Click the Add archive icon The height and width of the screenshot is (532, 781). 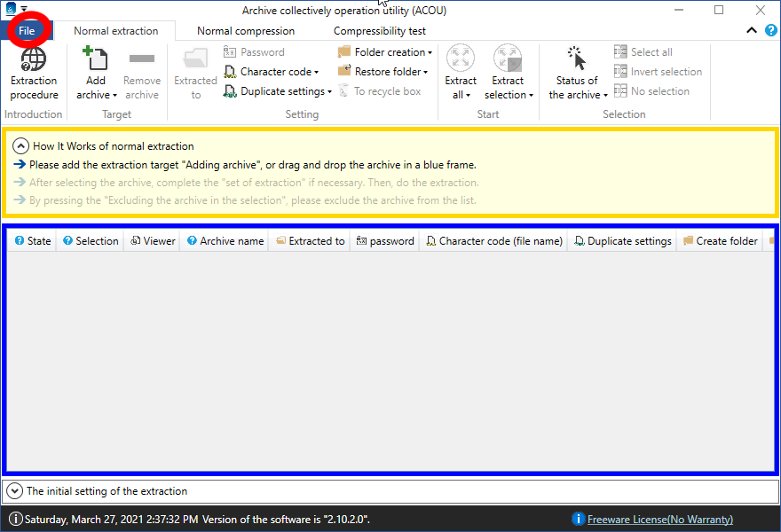pyautogui.click(x=96, y=59)
